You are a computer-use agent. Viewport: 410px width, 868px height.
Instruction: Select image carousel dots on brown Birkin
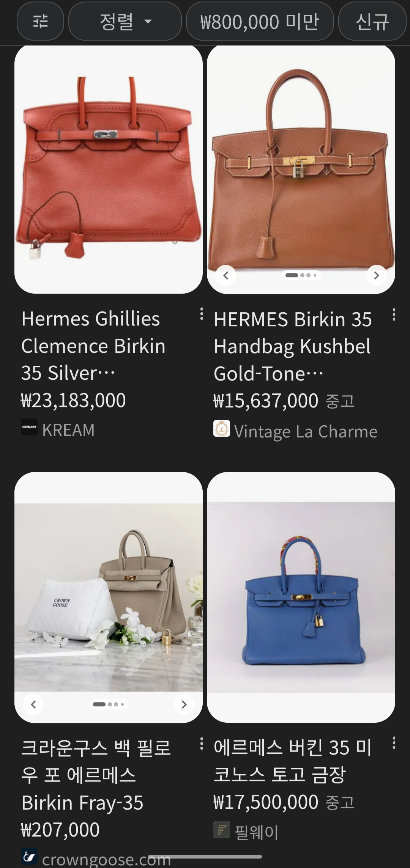(301, 275)
